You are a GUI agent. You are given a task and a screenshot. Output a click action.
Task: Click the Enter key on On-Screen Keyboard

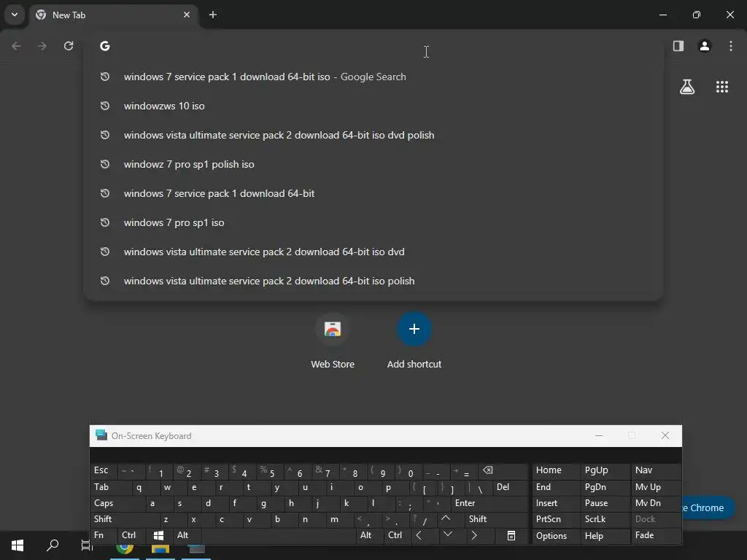click(x=489, y=503)
